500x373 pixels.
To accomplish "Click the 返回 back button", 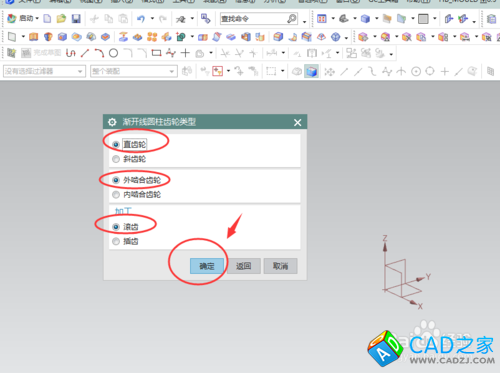I will (243, 266).
